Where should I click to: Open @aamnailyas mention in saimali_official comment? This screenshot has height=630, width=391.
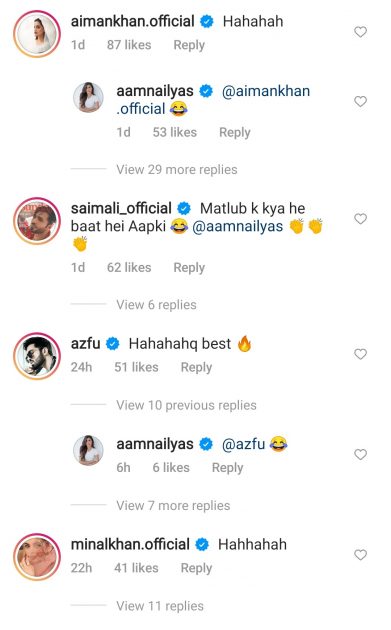pyautogui.click(x=237, y=227)
